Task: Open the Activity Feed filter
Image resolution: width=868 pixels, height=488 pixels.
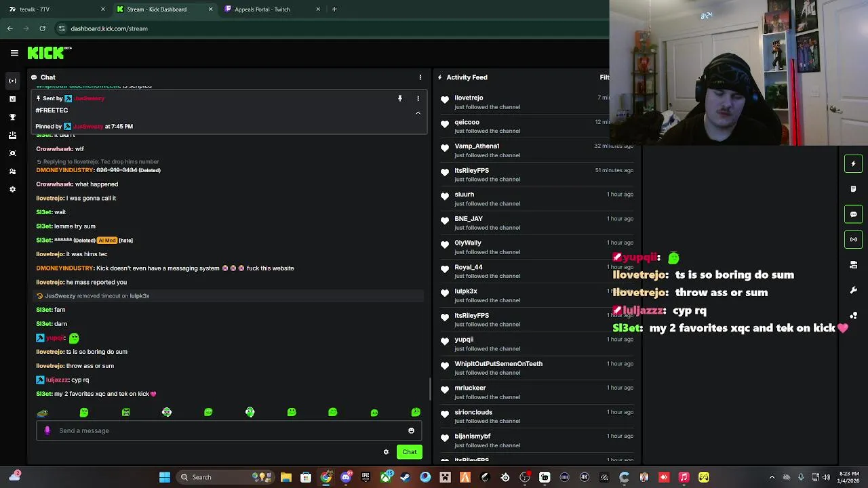Action: pyautogui.click(x=604, y=77)
